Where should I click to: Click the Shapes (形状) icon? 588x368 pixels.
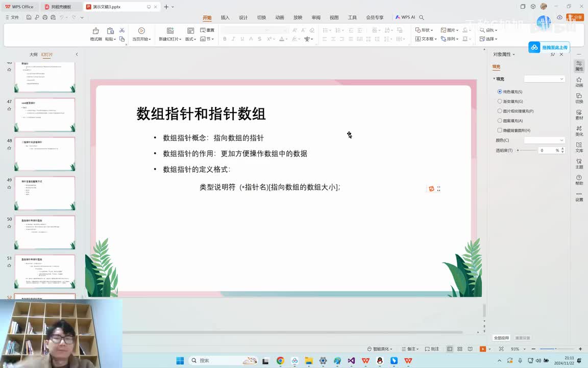pyautogui.click(x=418, y=30)
